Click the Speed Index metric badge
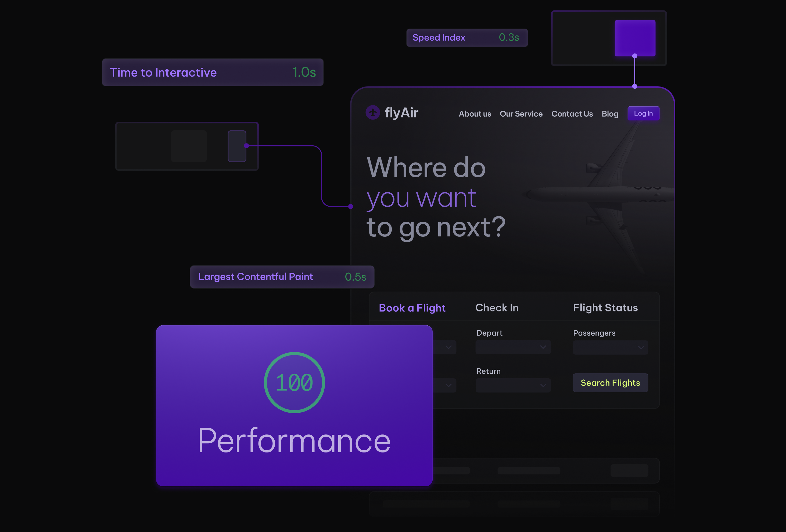The width and height of the screenshot is (786, 532). [467, 38]
